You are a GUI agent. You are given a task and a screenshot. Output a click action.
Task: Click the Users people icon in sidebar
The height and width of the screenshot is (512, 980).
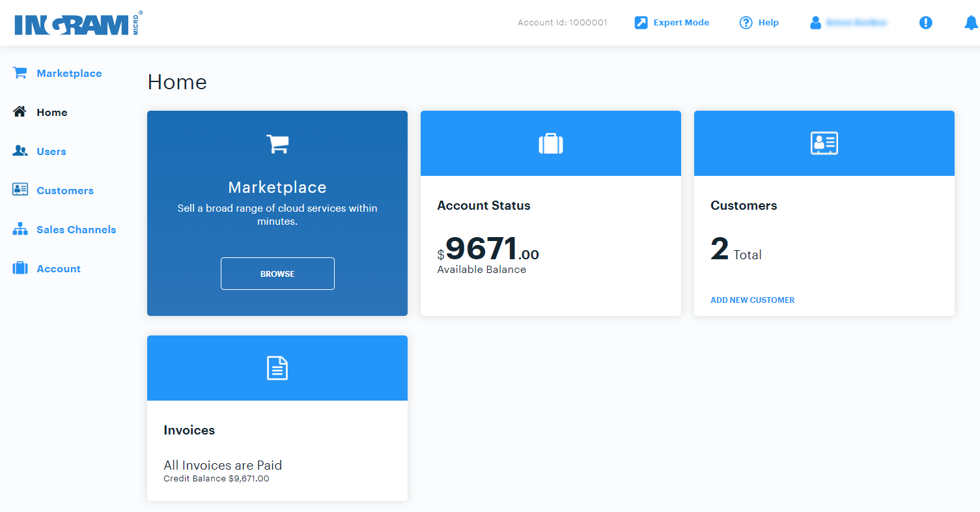point(20,151)
